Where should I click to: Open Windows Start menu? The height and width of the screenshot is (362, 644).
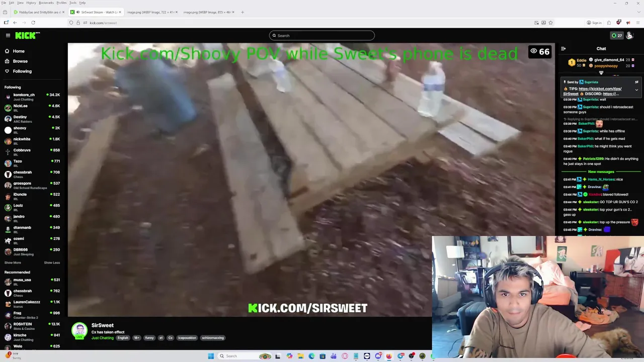211,356
